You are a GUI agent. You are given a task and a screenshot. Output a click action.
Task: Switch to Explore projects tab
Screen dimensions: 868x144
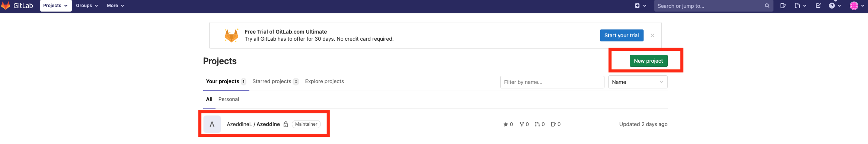tap(324, 81)
